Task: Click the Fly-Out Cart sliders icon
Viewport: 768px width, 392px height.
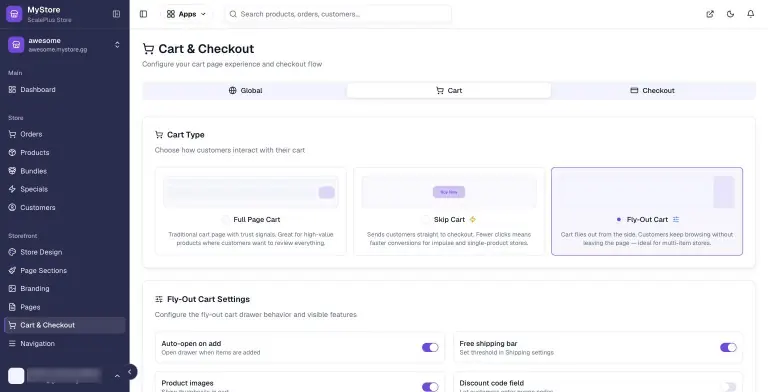Action: (x=676, y=220)
